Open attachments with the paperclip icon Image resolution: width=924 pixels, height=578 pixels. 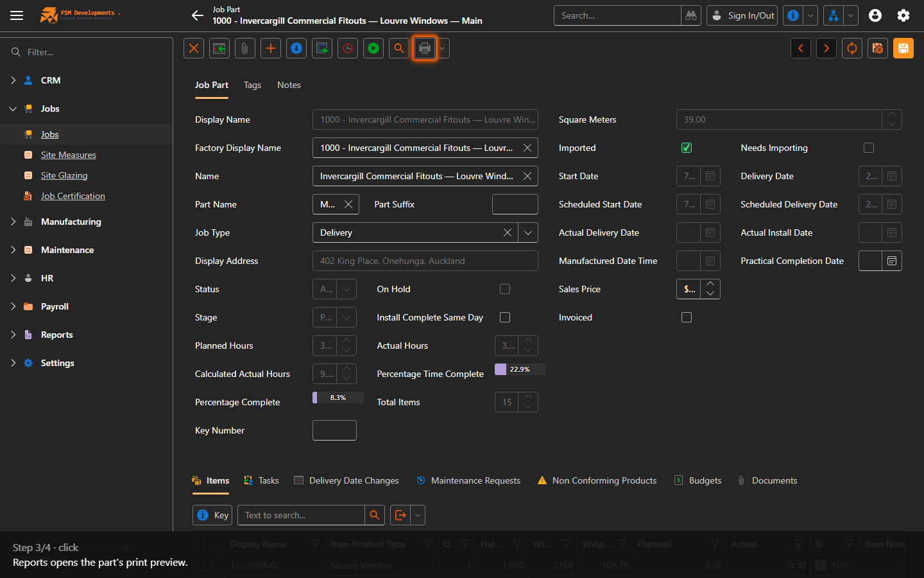245,48
